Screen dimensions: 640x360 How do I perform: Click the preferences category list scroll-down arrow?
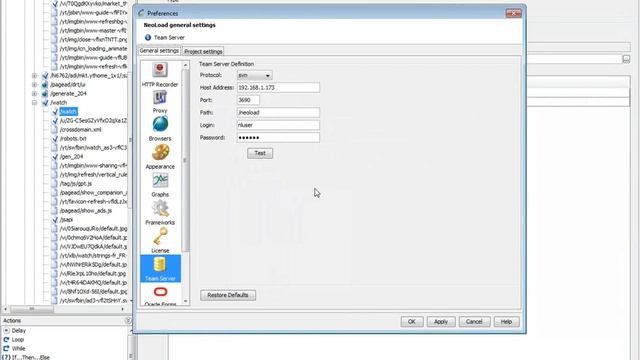185,302
